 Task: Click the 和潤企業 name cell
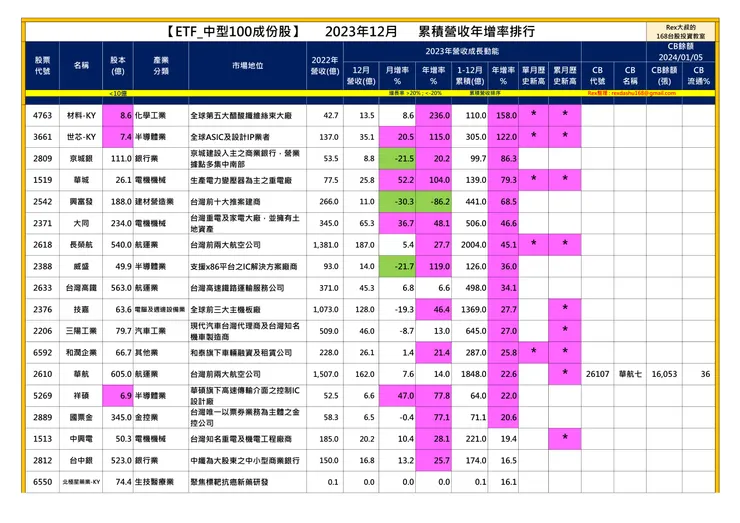pos(81,353)
